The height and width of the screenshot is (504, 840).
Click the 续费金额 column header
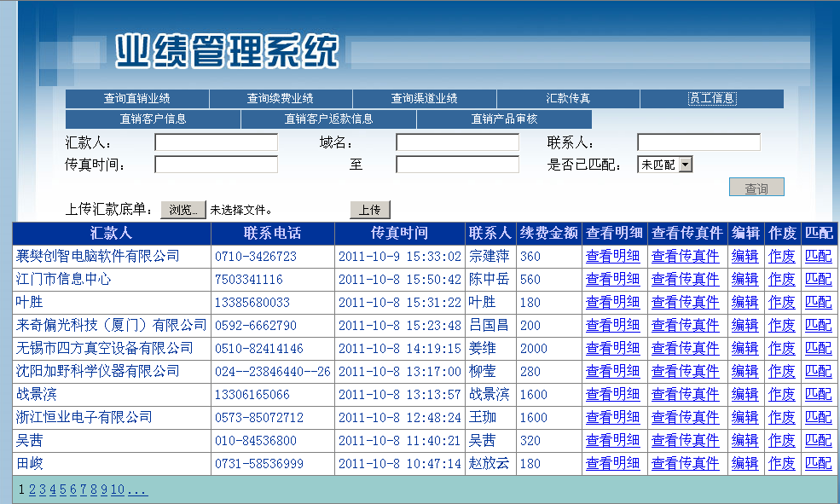tap(548, 233)
